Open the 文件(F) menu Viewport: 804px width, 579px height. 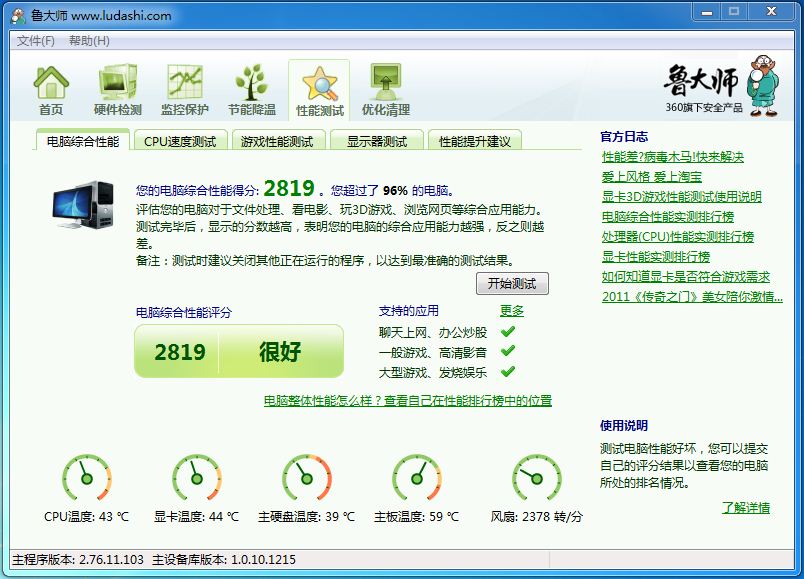click(x=36, y=41)
